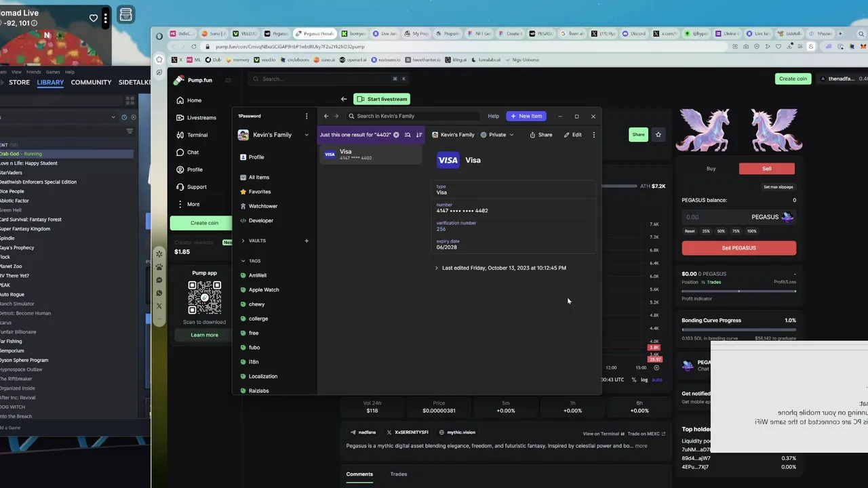The height and width of the screenshot is (488, 868).
Task: Open Profile in 1Password sidebar
Action: coord(256,157)
